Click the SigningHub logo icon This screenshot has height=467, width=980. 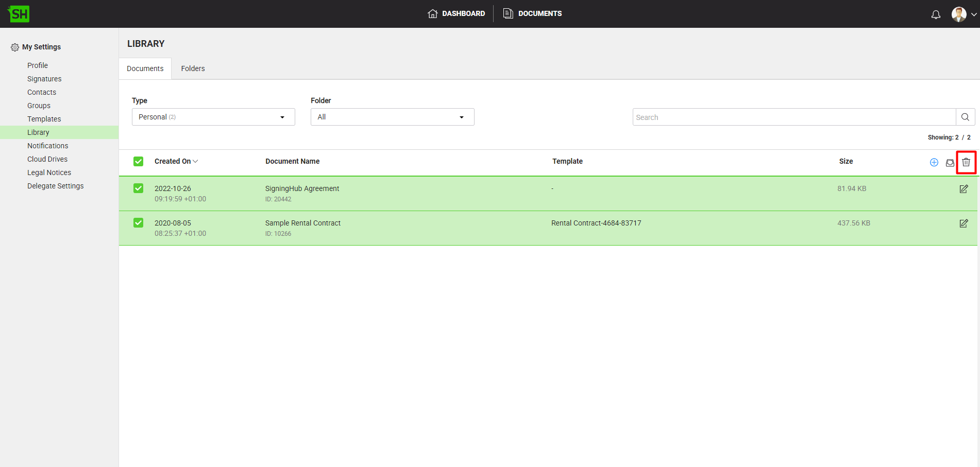pos(19,14)
